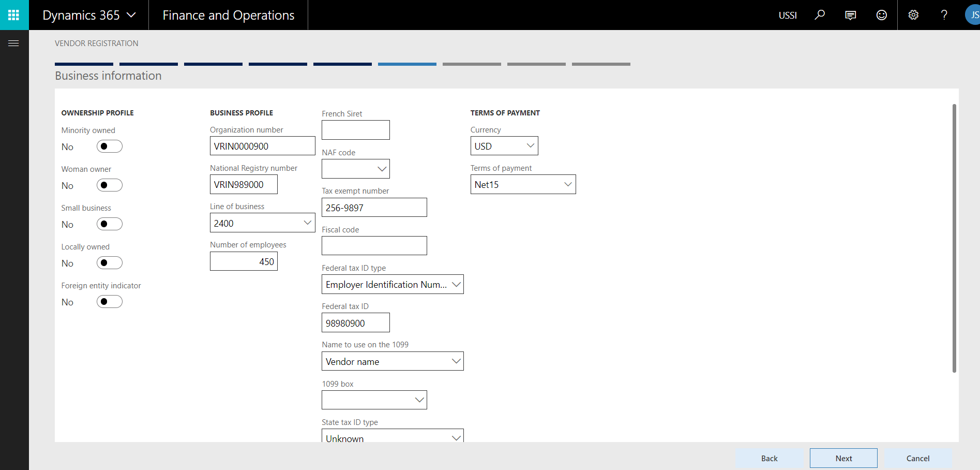
Task: Open the Office app launcher waffle icon
Action: pyautogui.click(x=14, y=14)
